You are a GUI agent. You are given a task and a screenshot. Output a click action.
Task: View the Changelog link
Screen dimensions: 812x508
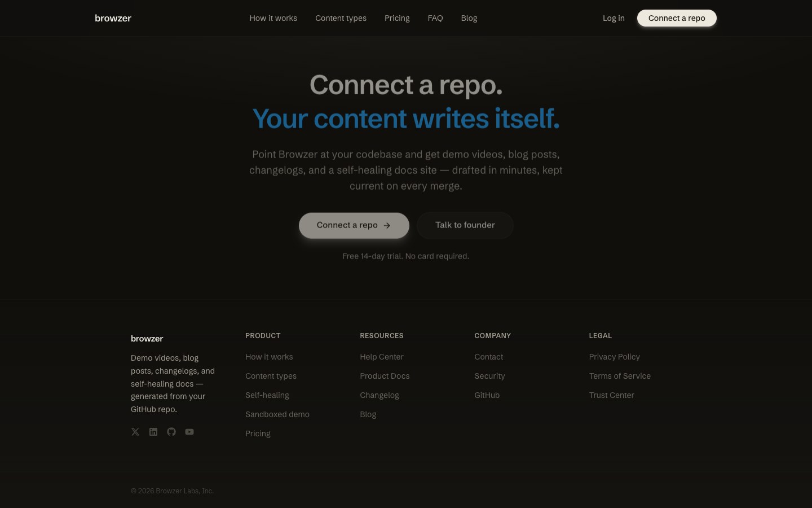coord(379,395)
